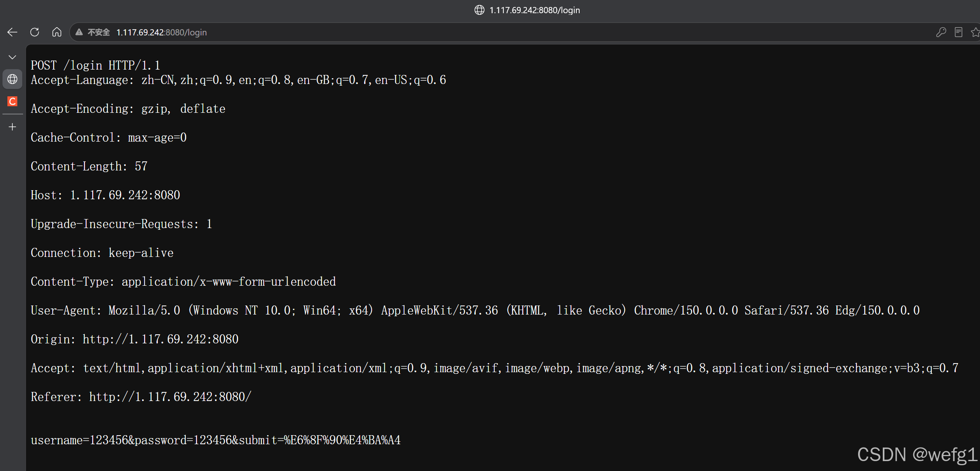
Task: Add this page to favorites
Action: [975, 32]
